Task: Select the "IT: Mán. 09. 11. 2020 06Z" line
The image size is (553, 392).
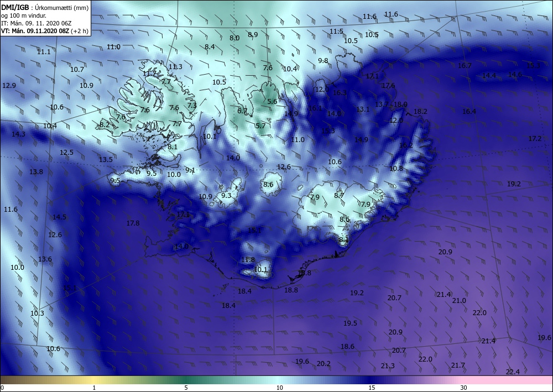Action: coord(36,23)
